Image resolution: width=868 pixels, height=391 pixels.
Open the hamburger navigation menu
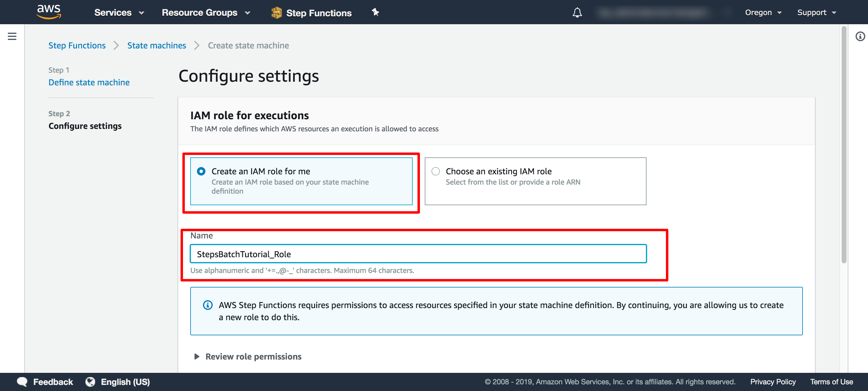coord(12,36)
